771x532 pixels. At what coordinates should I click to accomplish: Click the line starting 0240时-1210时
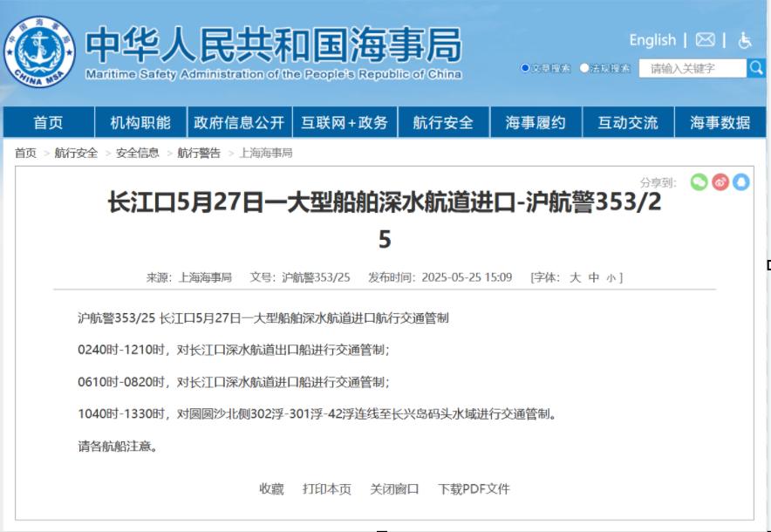pyautogui.click(x=234, y=350)
